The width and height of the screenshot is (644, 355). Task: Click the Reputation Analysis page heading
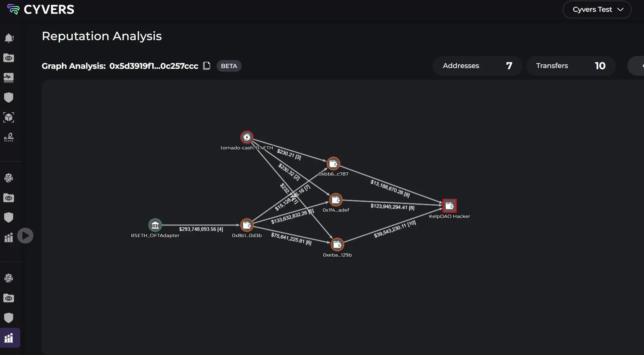(x=102, y=36)
